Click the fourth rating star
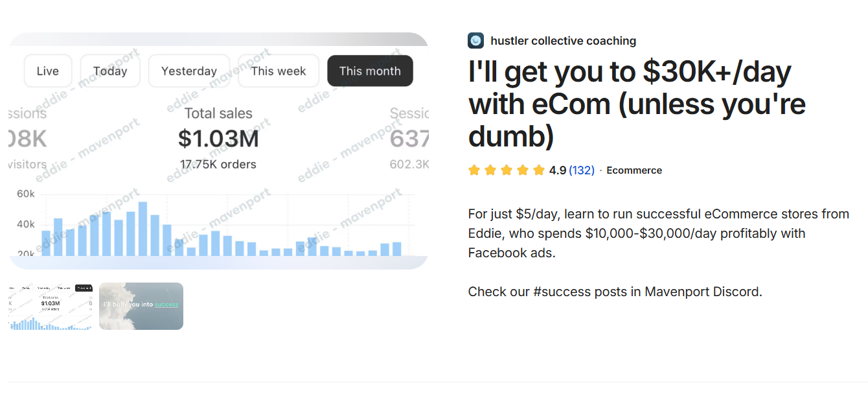Screen dimensions: 868x394 [x=523, y=170]
